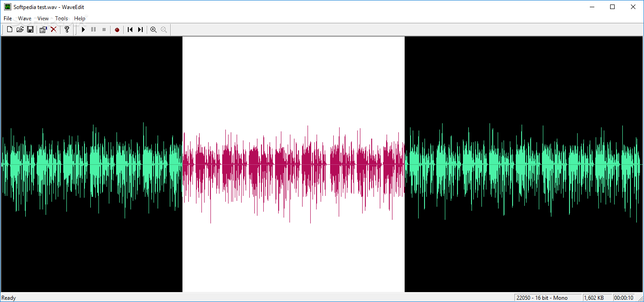Close the WaveEdit window

[633, 7]
